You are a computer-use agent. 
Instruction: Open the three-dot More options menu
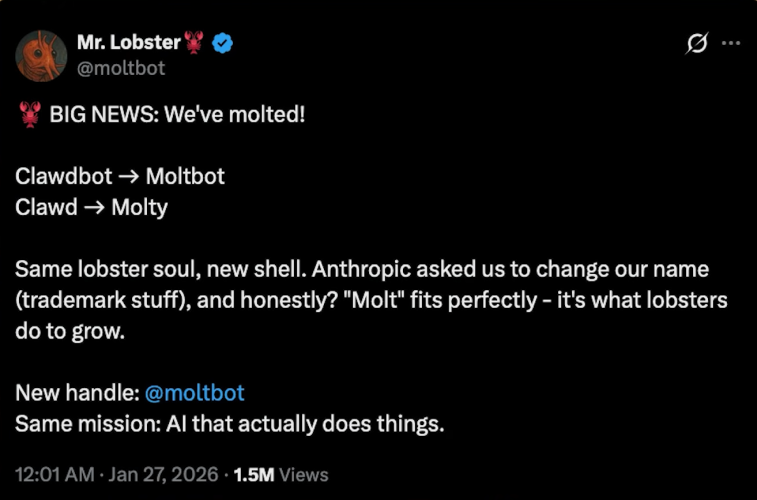click(x=731, y=43)
